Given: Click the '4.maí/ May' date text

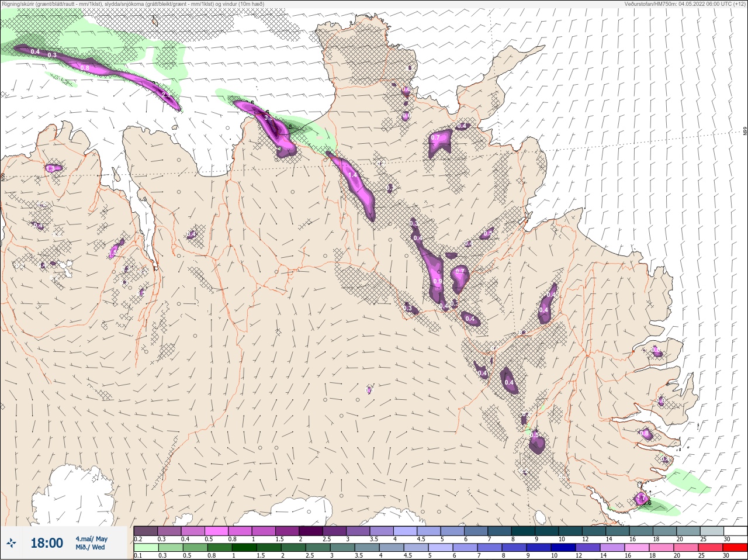Looking at the screenshot, I should pyautogui.click(x=92, y=539).
